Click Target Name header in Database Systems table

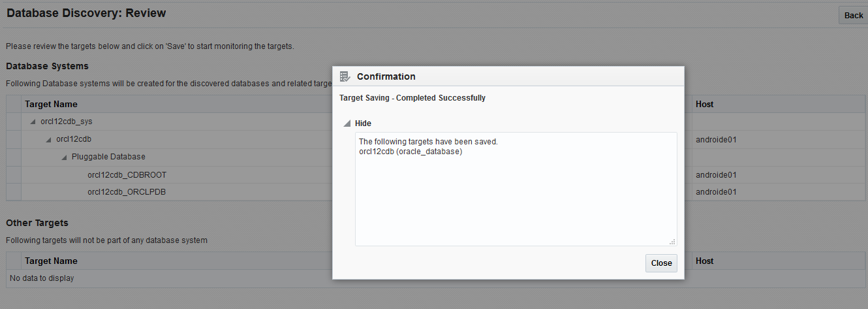click(51, 104)
